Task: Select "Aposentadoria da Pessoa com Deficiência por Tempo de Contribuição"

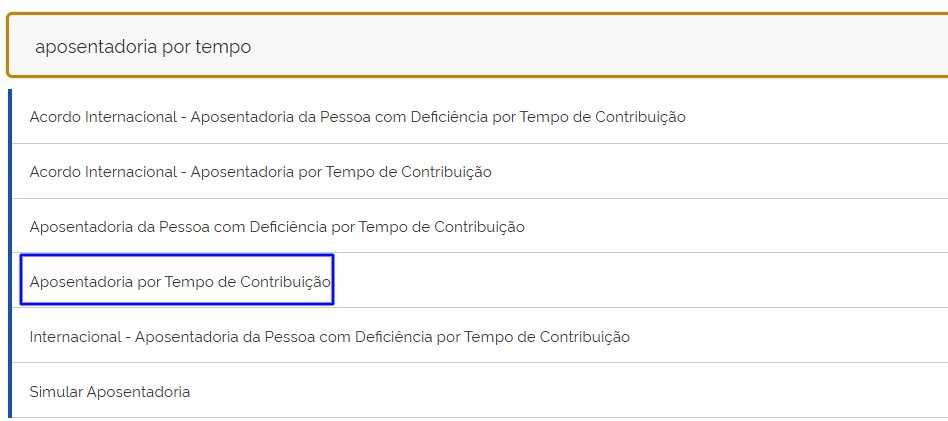Action: [x=277, y=227]
